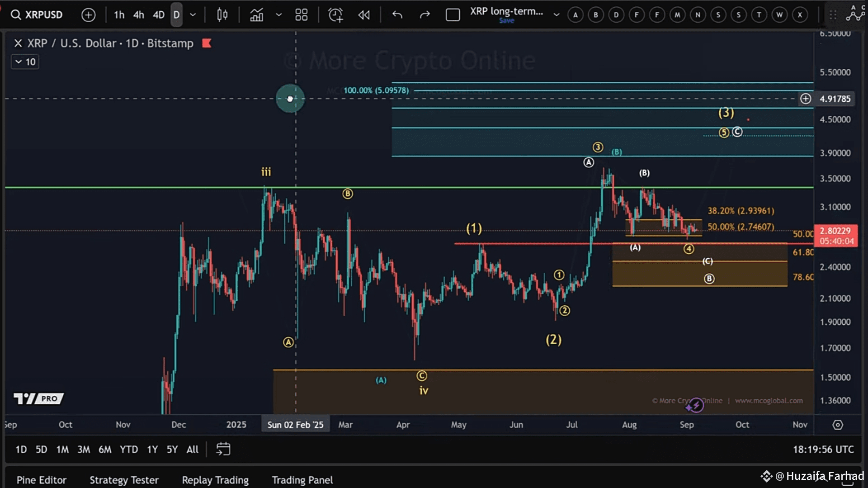Click the Sun 02 Feb '25 date label
The width and height of the screenshot is (868, 488).
pos(295,425)
